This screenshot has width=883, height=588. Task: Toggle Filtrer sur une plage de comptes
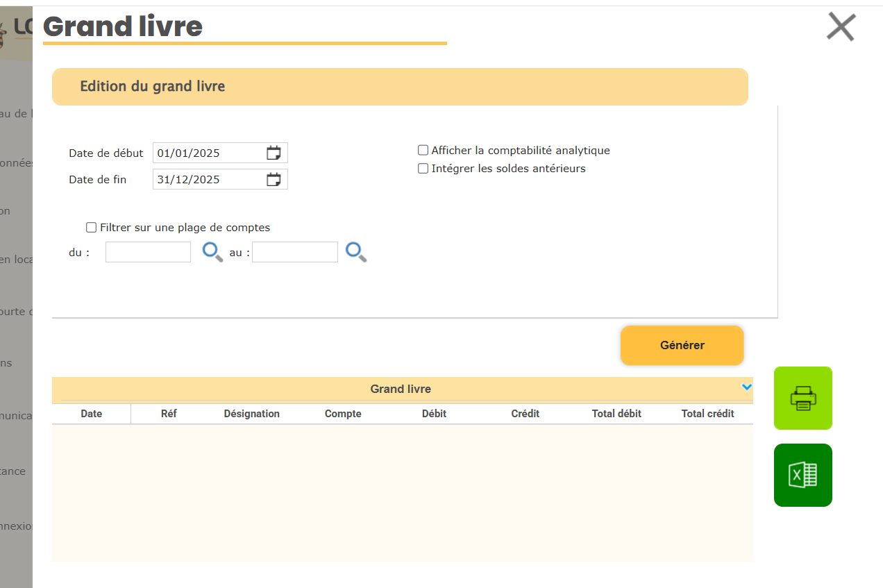[x=91, y=227]
